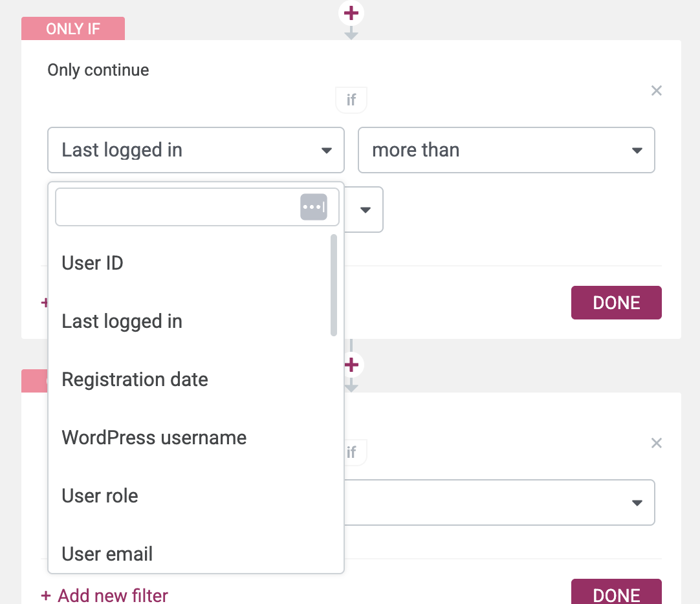Click the 'Add new filter' link

105,595
